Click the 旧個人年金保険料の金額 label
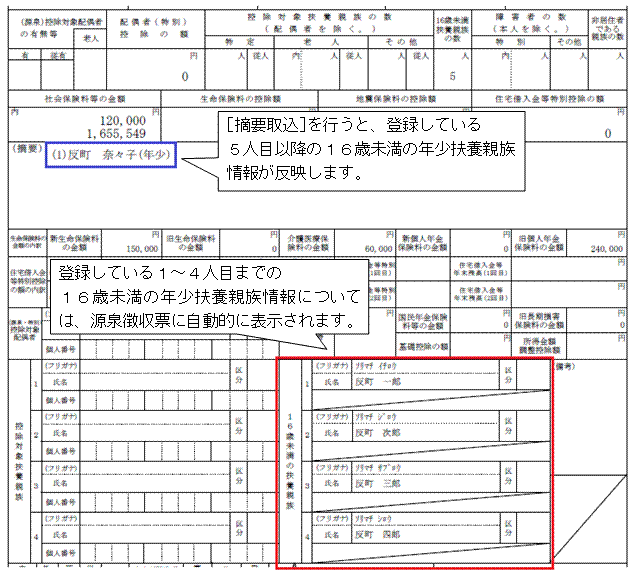Image resolution: width=643 pixels, height=575 pixels. pyautogui.click(x=539, y=243)
